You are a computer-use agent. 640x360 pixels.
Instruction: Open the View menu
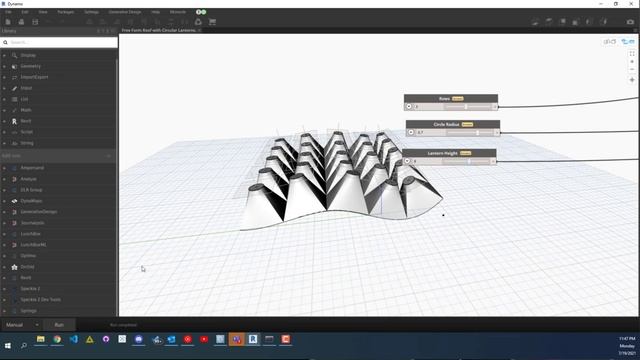[x=42, y=12]
